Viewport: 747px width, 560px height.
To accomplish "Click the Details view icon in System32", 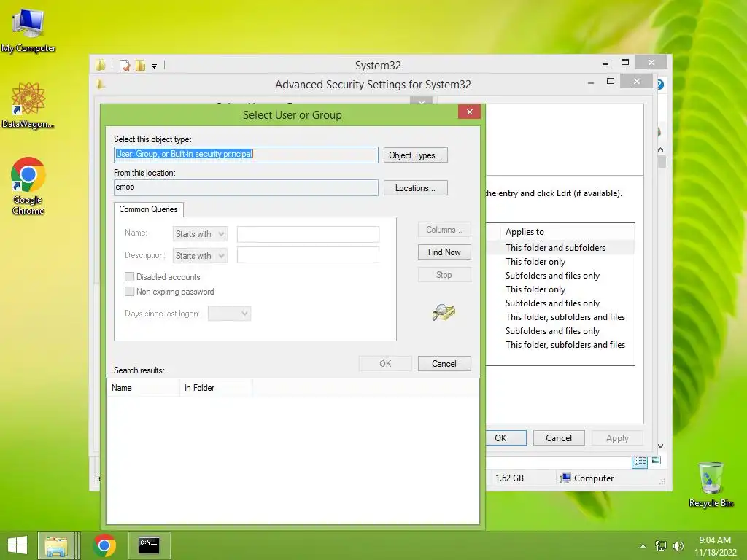I will [x=640, y=461].
